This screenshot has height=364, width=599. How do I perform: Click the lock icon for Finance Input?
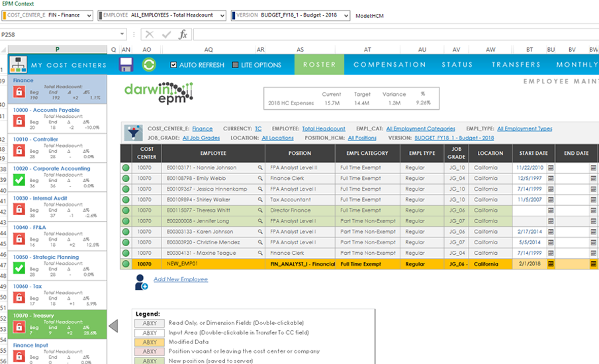19,356
